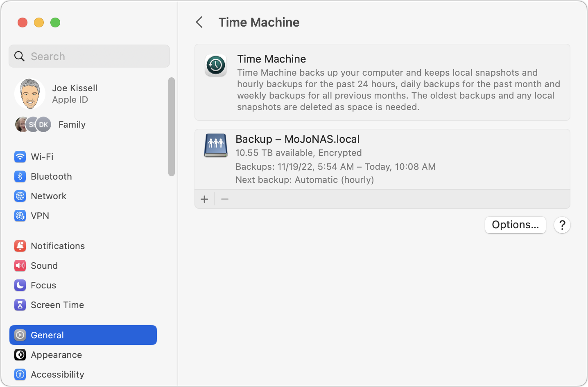Zoom window with green button
Viewport: 588px width, 387px height.
55,22
